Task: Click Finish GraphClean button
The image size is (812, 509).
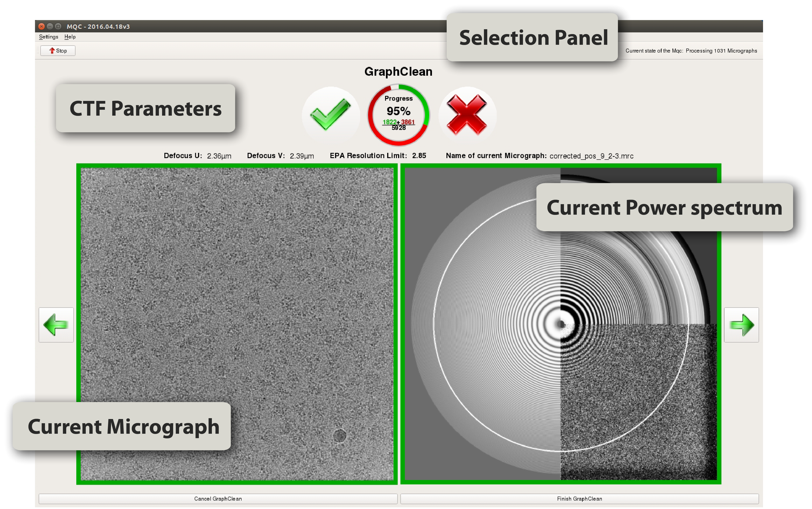Action: coord(579,498)
